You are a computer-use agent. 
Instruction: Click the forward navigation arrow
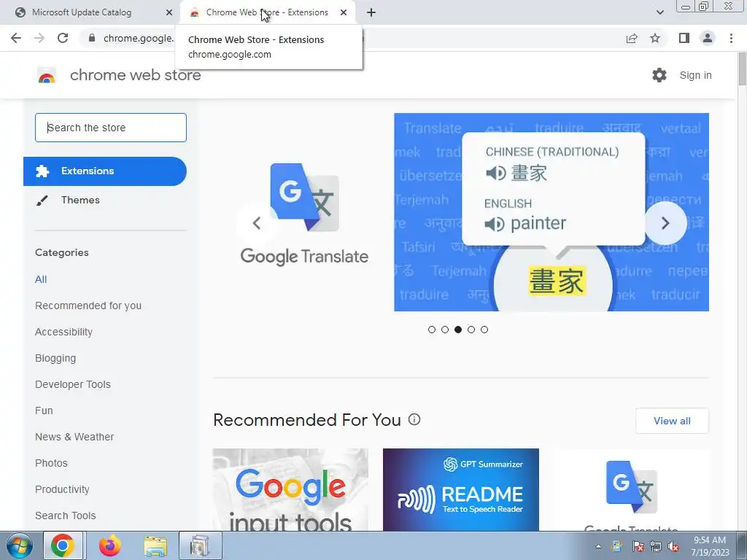39,38
